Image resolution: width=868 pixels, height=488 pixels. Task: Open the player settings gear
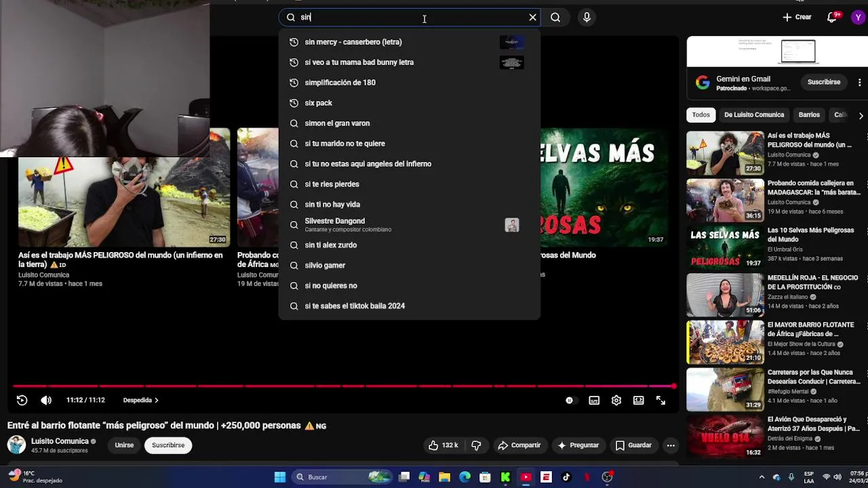616,401
